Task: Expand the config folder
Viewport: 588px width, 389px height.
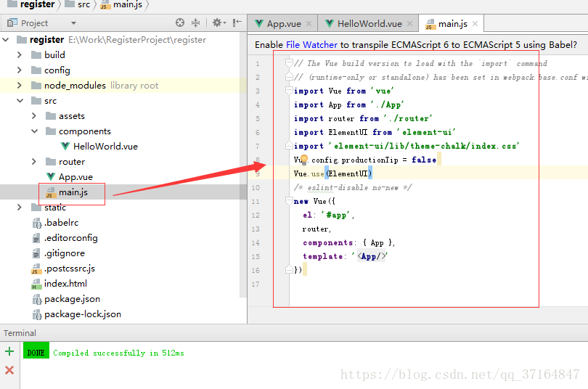Action: [x=20, y=70]
